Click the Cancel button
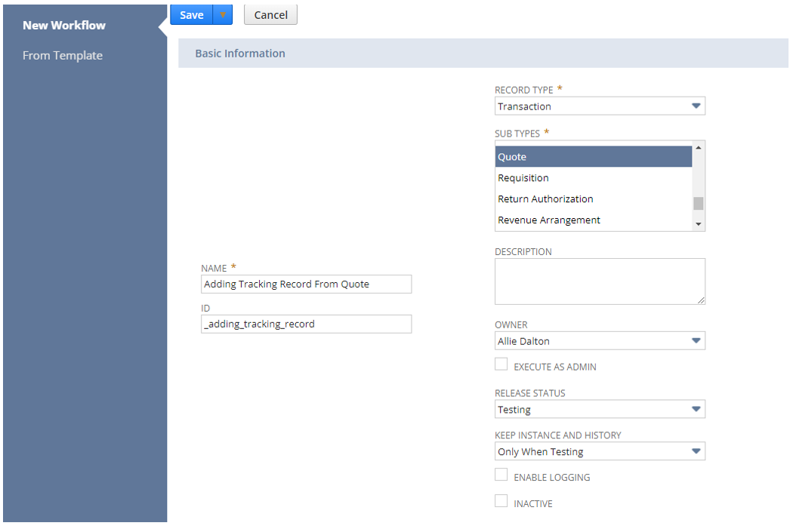 coord(270,15)
